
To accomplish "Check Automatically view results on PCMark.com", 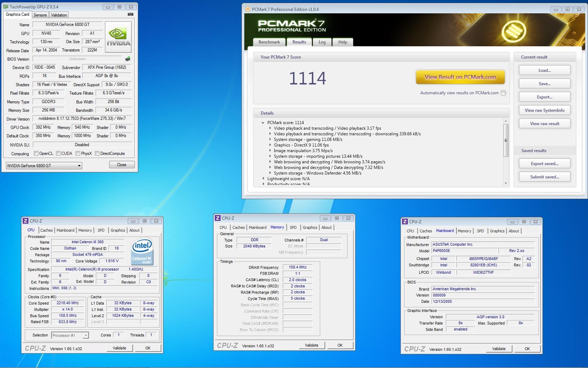I will coord(503,93).
